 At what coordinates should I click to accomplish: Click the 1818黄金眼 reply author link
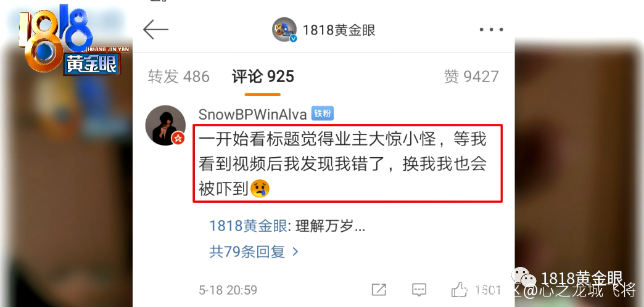tap(248, 226)
